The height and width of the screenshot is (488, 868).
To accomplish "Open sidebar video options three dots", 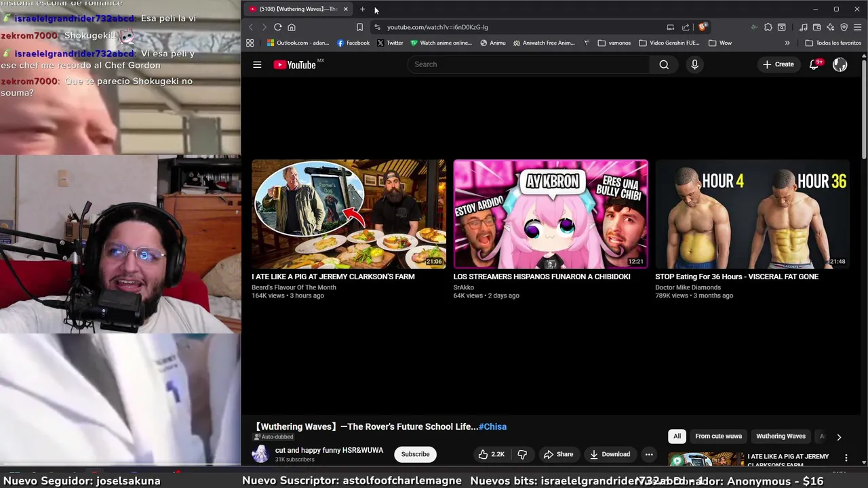I will point(846,457).
